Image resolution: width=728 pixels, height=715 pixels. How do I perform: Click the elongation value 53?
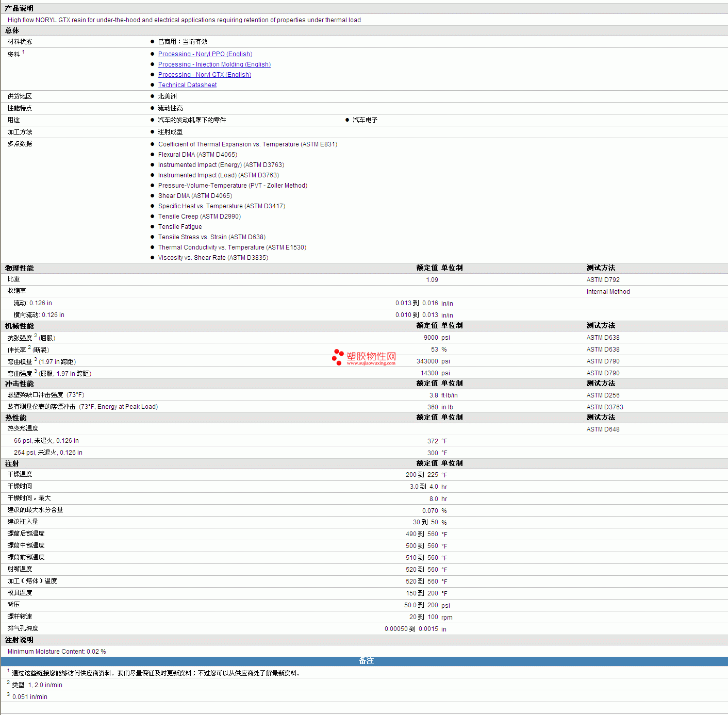point(435,350)
